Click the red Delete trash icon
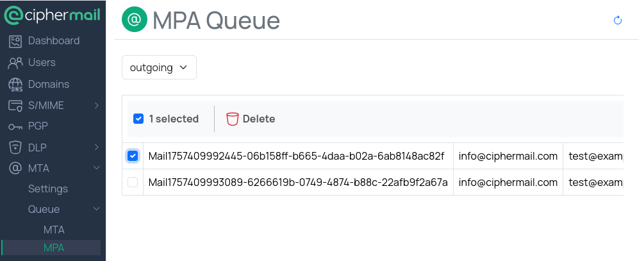 233,119
